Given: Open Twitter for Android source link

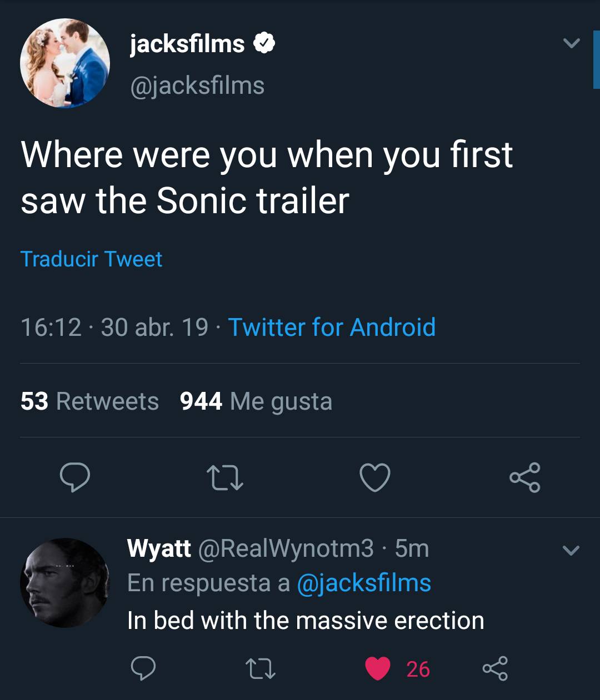Looking at the screenshot, I should [332, 327].
